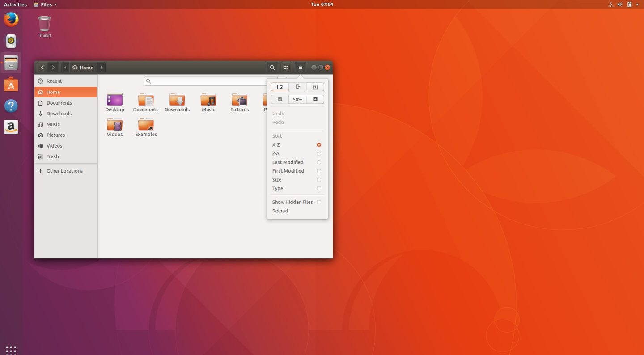The height and width of the screenshot is (355, 644).
Task: Bookmark the current location
Action: pyautogui.click(x=297, y=87)
